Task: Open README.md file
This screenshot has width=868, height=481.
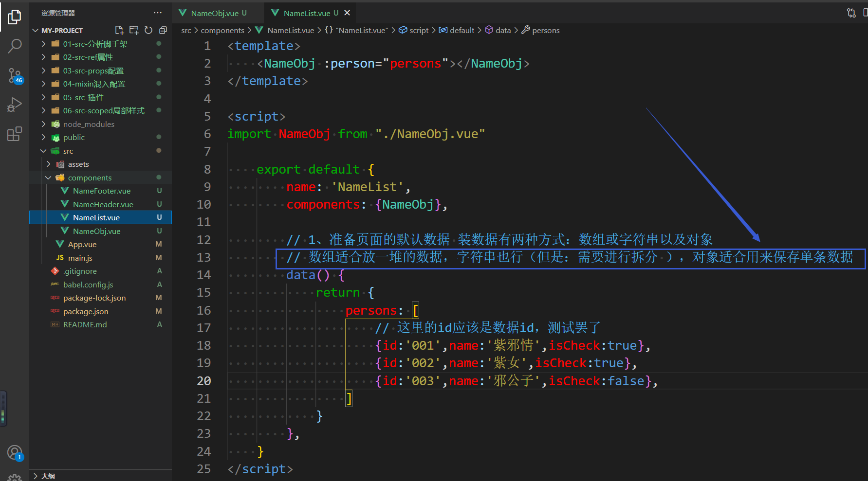Action: pyautogui.click(x=85, y=324)
